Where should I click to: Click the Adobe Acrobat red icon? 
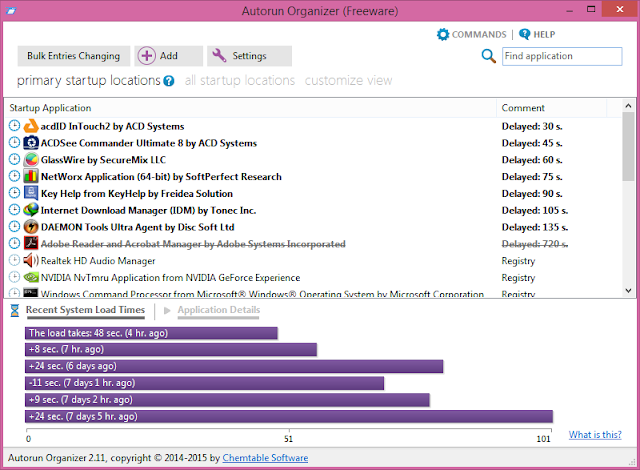[31, 244]
